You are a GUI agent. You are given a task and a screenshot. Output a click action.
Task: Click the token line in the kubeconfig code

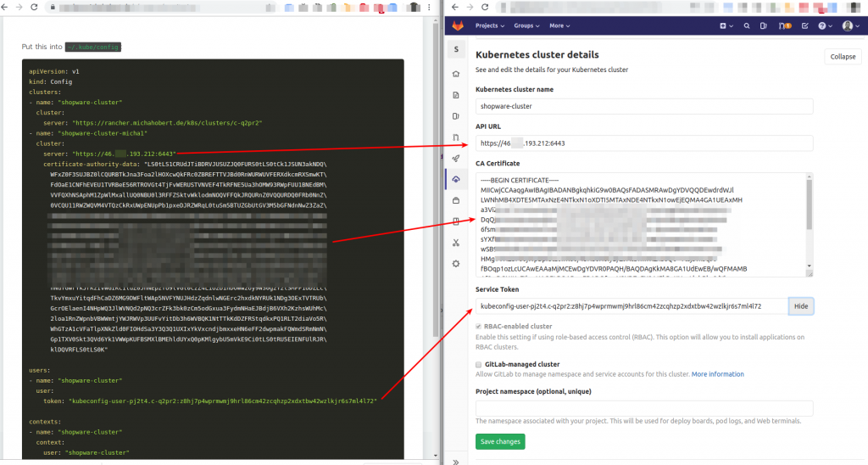[x=210, y=401]
